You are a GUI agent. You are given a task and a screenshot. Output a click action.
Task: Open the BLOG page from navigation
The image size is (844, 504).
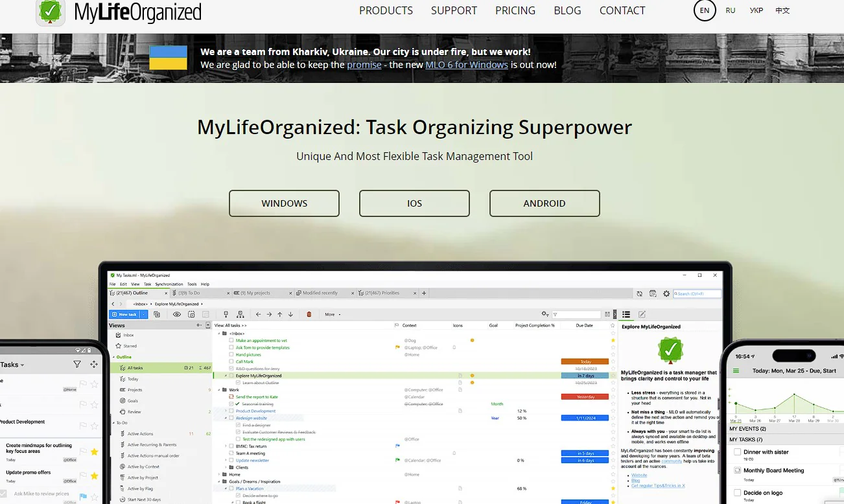[567, 10]
